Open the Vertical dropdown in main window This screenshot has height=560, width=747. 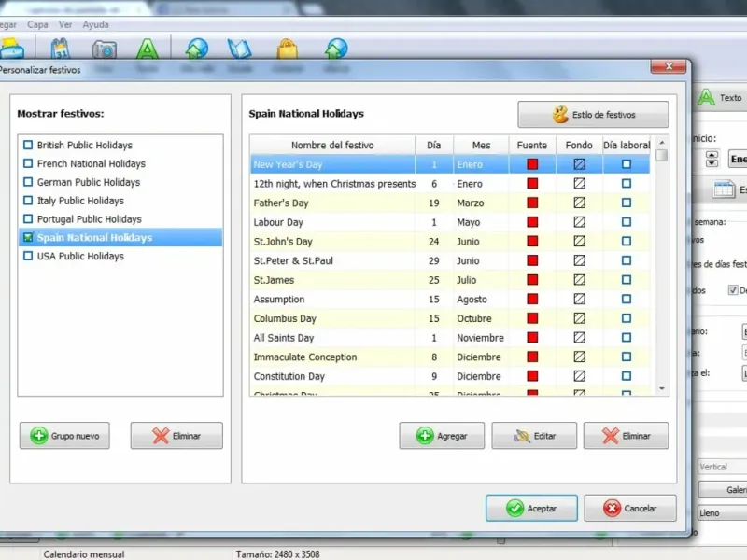pyautogui.click(x=722, y=467)
